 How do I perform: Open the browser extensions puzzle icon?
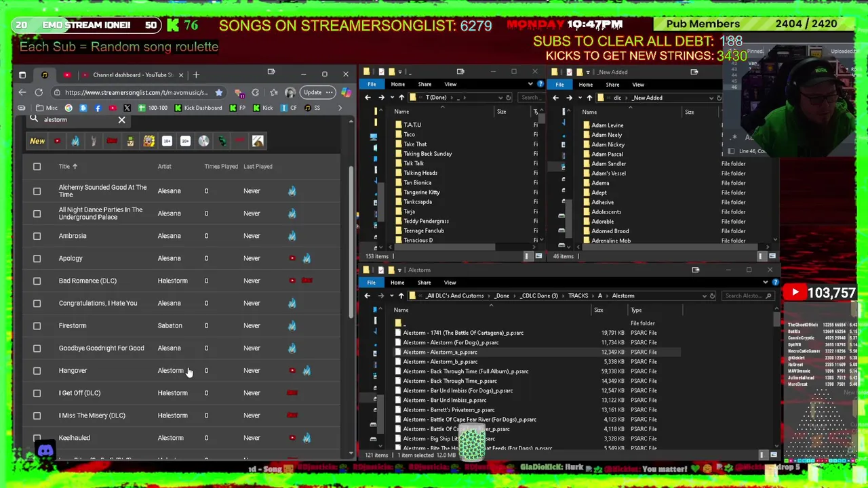pyautogui.click(x=255, y=92)
